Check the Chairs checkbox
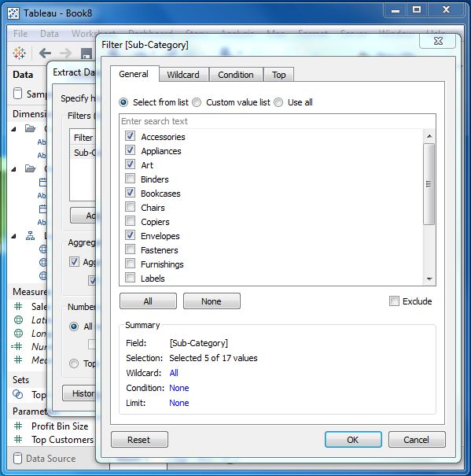The height and width of the screenshot is (476, 471). [x=131, y=207]
